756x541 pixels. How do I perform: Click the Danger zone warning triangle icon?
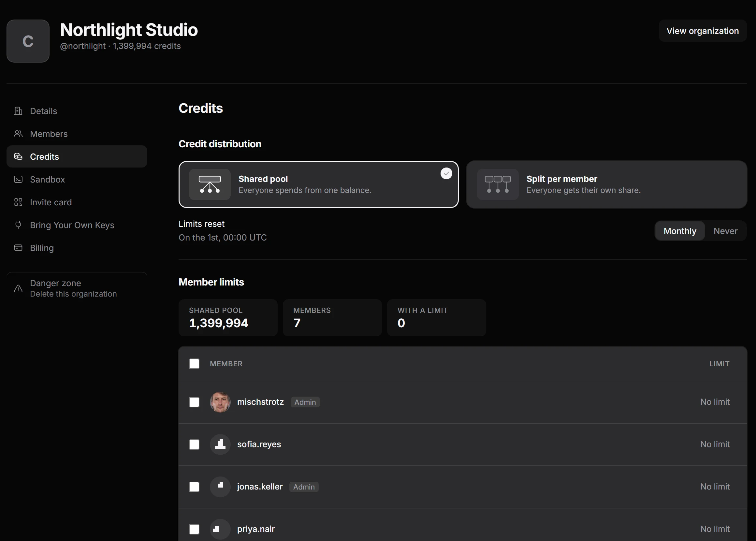(18, 288)
